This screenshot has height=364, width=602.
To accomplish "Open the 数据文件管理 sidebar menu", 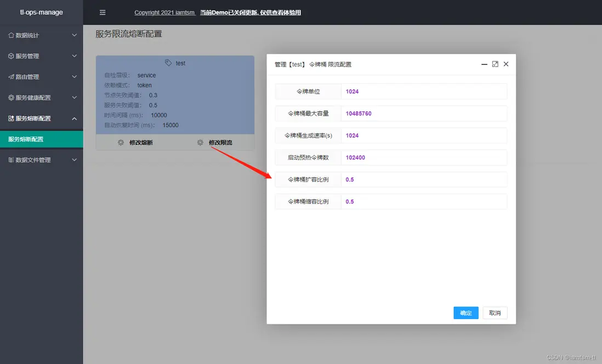I will coord(42,160).
